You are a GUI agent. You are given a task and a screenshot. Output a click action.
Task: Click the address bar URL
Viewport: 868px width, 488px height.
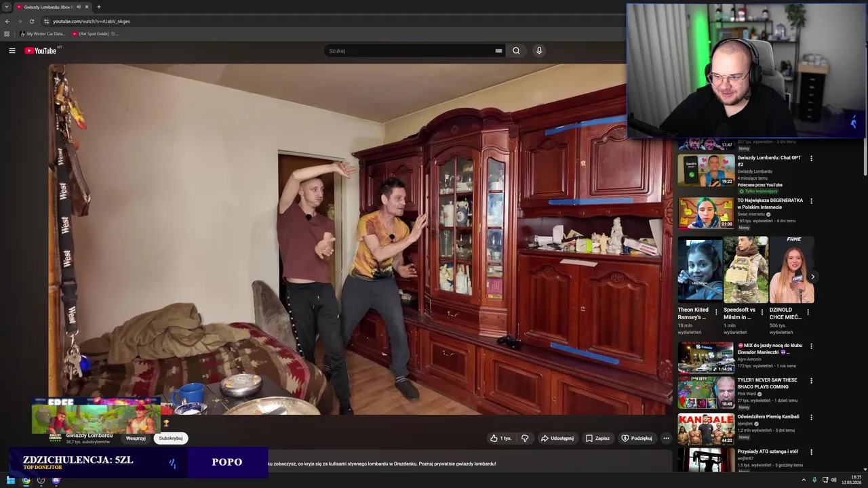tap(92, 21)
